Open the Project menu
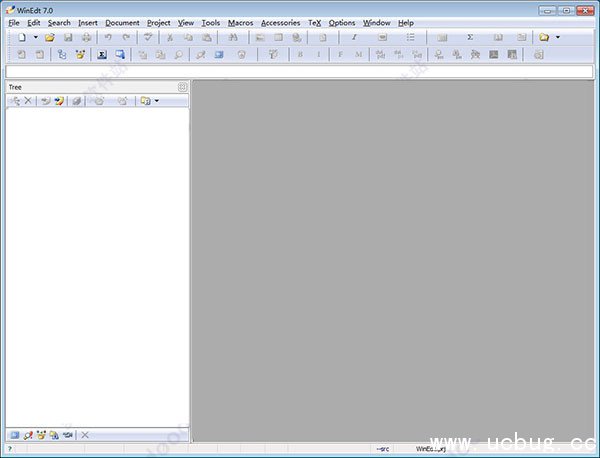This screenshot has height=458, width=600. 158,22
